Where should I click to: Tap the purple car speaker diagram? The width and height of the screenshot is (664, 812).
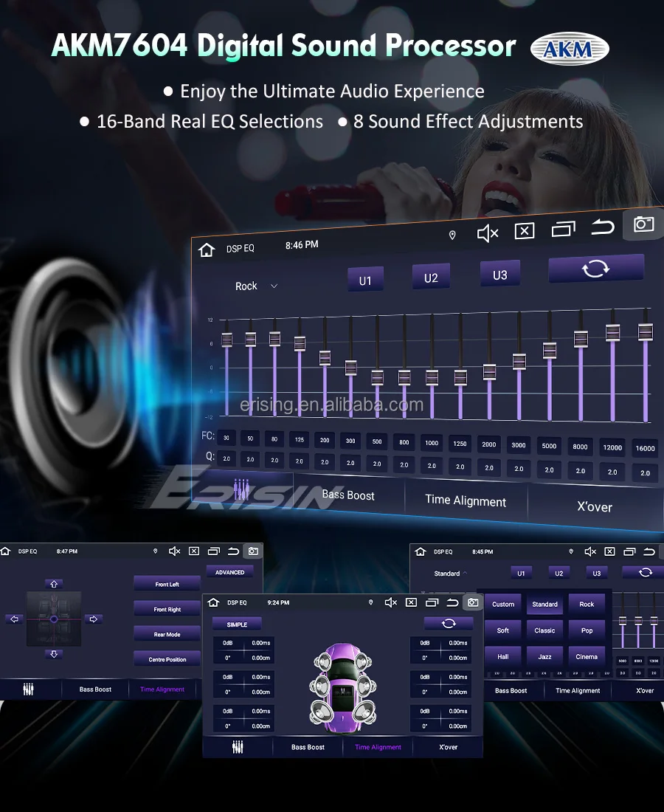342,687
